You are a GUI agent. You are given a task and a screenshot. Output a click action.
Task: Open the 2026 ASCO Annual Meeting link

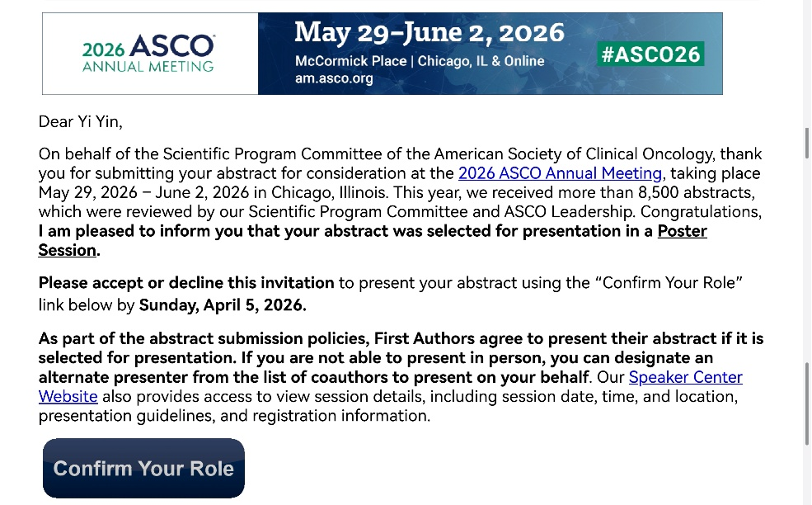(560, 173)
